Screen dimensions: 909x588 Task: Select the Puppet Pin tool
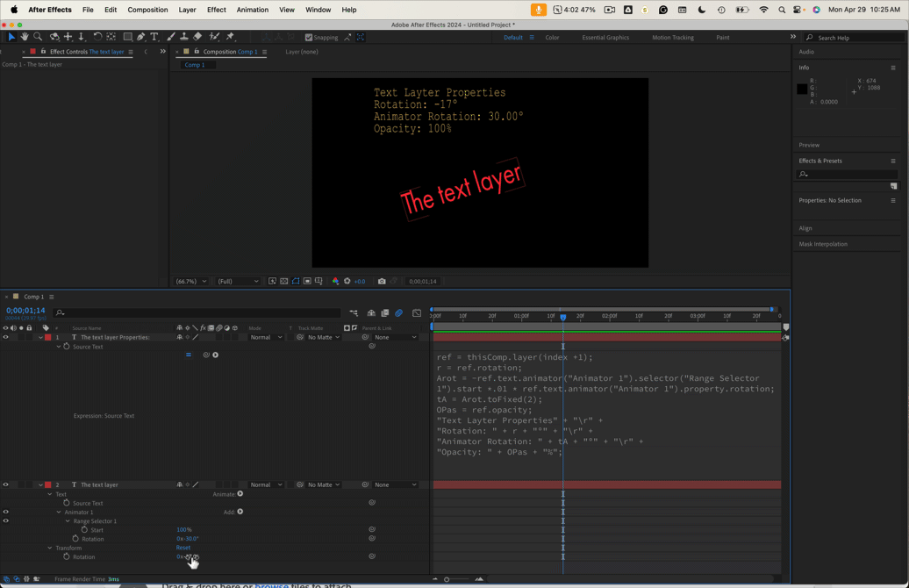[x=230, y=37]
